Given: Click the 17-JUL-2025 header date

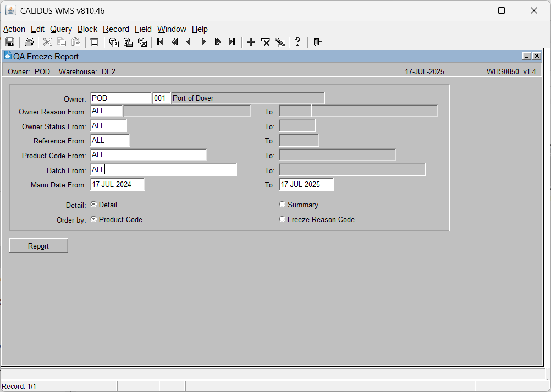Looking at the screenshot, I should click(x=425, y=71).
